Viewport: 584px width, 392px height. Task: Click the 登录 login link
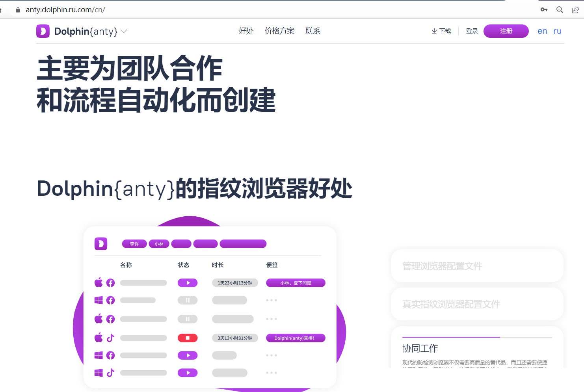click(x=472, y=31)
